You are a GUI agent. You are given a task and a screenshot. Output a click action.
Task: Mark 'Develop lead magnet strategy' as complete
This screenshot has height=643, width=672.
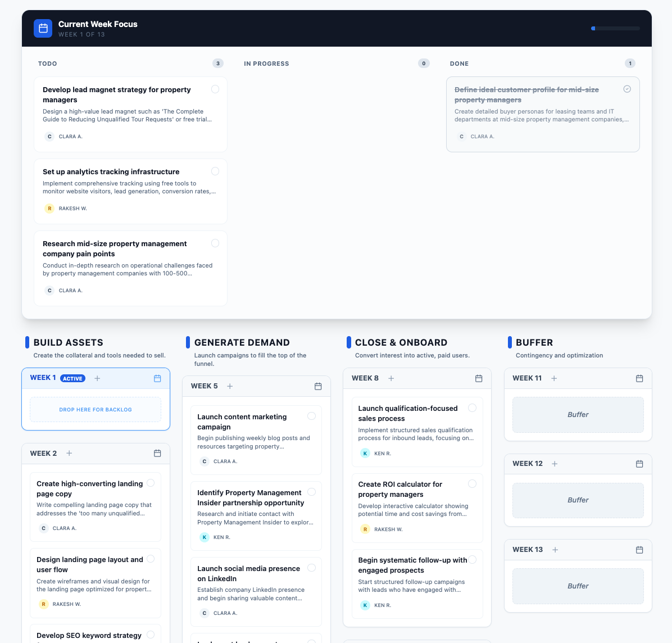[215, 89]
